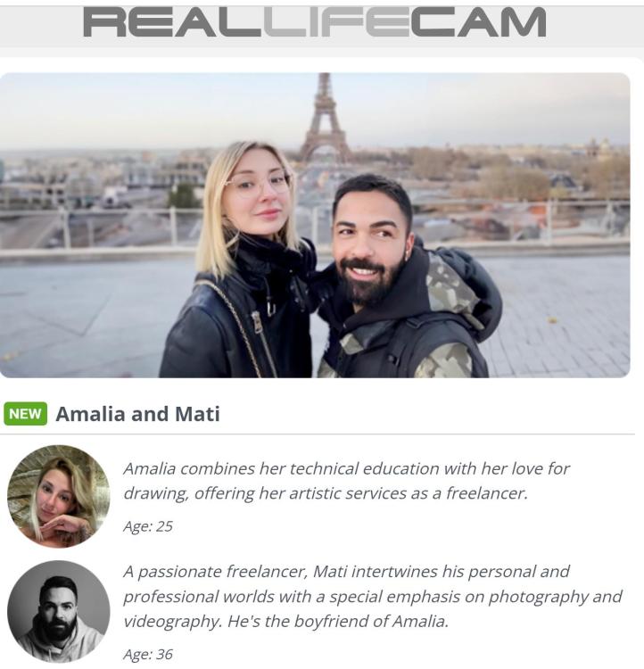Click the "Amalia and Mati" title
The image size is (644, 669).
coord(138,414)
